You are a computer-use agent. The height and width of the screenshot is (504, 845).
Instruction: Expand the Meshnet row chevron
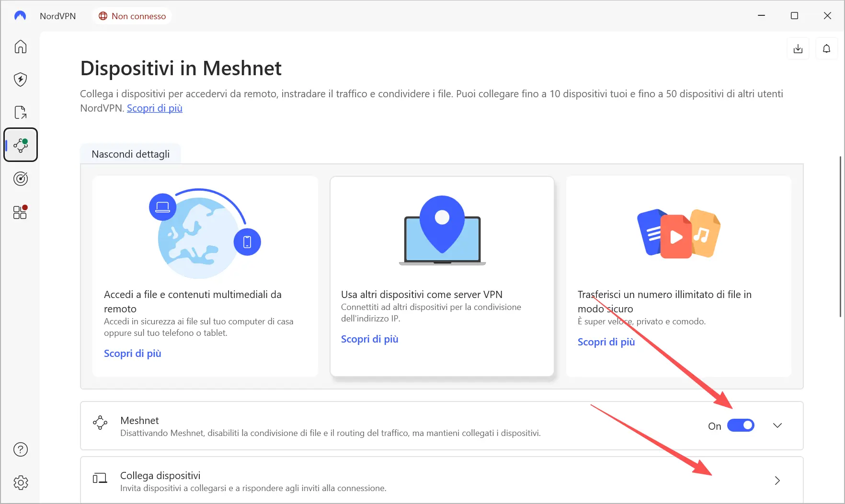pyautogui.click(x=777, y=425)
